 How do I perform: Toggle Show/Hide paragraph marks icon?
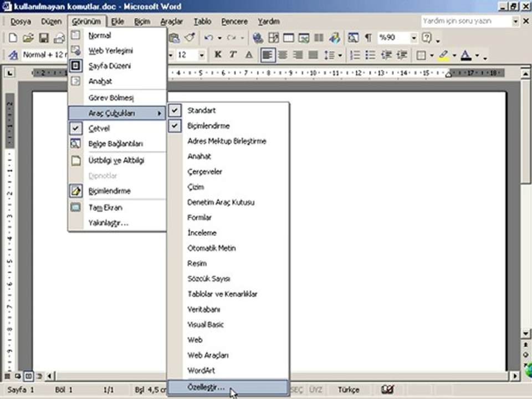click(x=368, y=38)
